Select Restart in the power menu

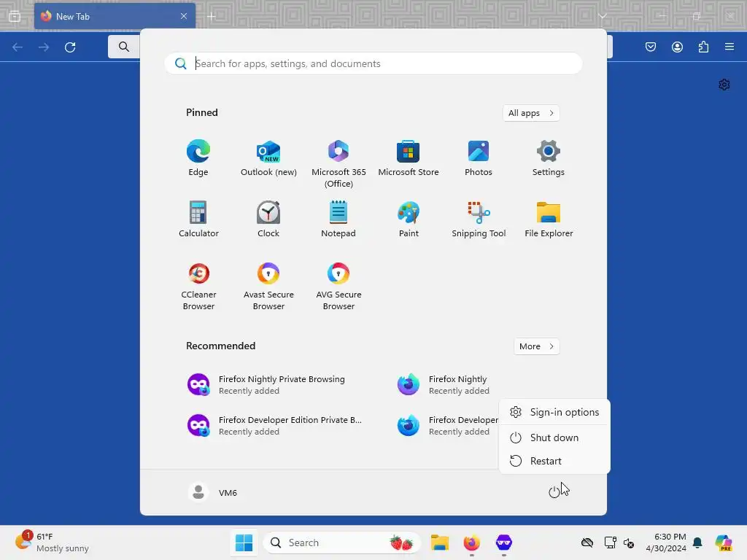click(x=554, y=461)
